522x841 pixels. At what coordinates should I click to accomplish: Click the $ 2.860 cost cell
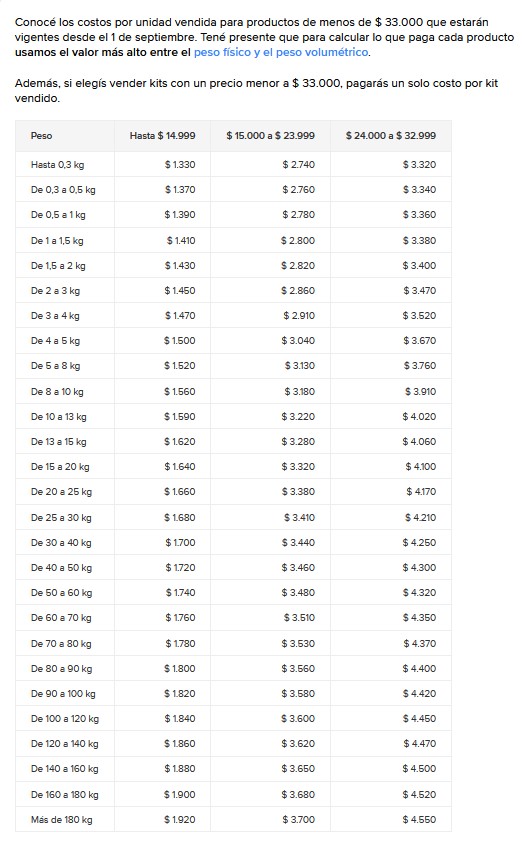tap(298, 290)
